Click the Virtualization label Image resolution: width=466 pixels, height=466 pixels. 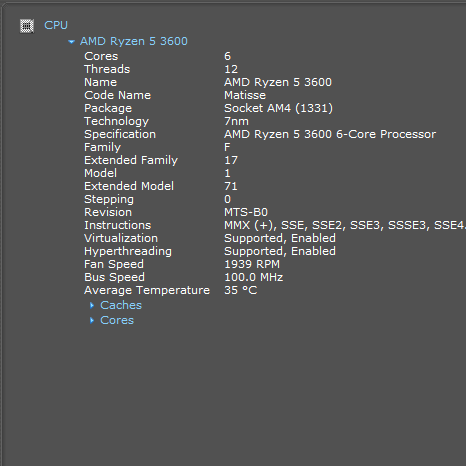pos(121,238)
